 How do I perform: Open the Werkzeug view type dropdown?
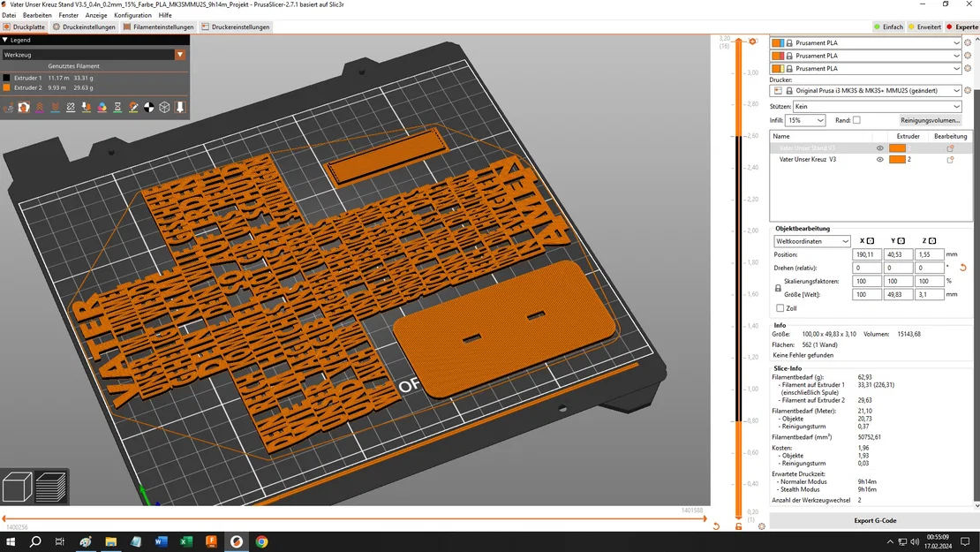(x=180, y=55)
